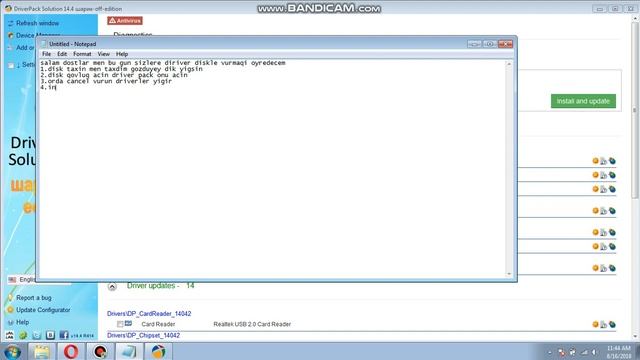Click Notepad scrollbar up arrow

(x=509, y=64)
